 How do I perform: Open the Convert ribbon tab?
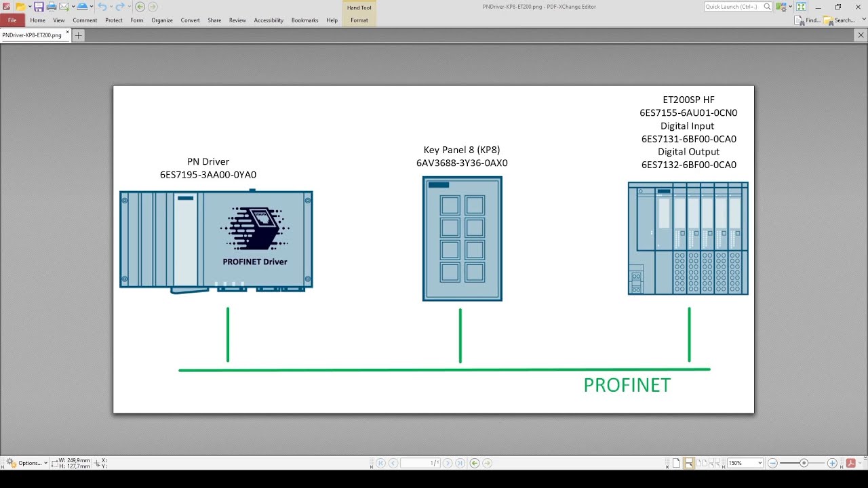[190, 20]
